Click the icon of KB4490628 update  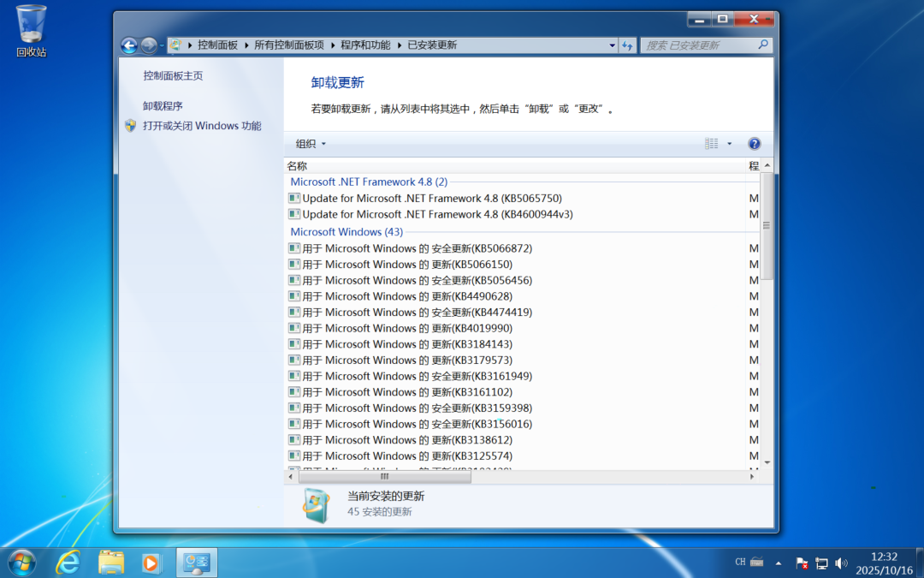(294, 296)
